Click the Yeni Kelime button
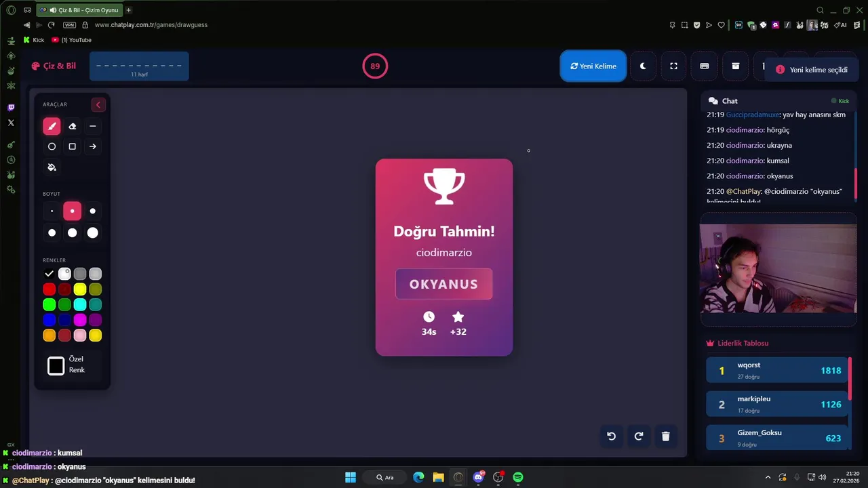This screenshot has height=488, width=868. coord(593,66)
